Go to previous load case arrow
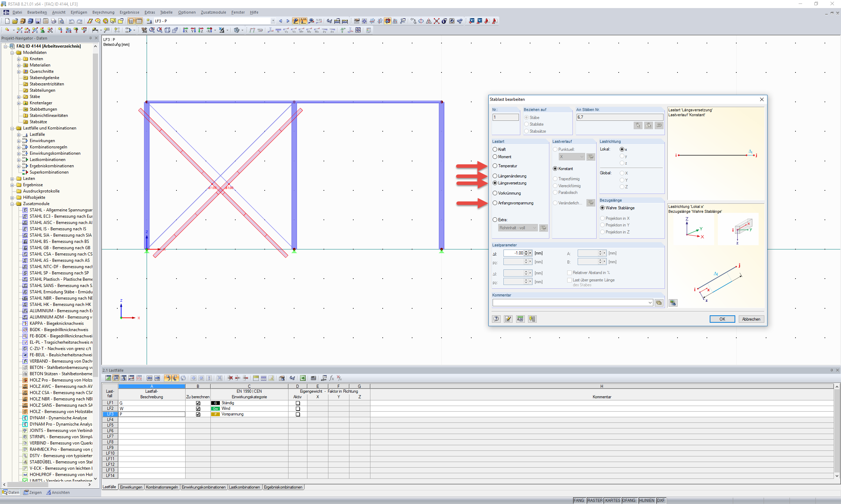The height and width of the screenshot is (504, 841). pos(280,21)
